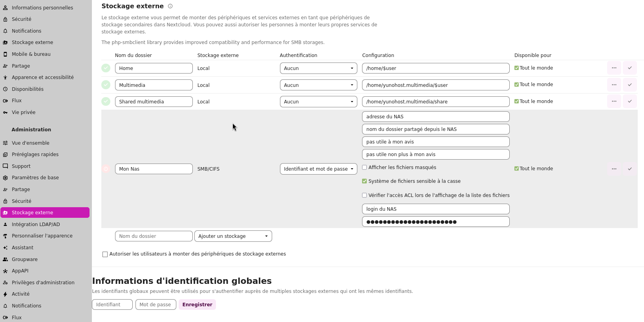The image size is (644, 322).
Task: Confirm the Mon Nas storage with its checkmark icon
Action: 629,169
